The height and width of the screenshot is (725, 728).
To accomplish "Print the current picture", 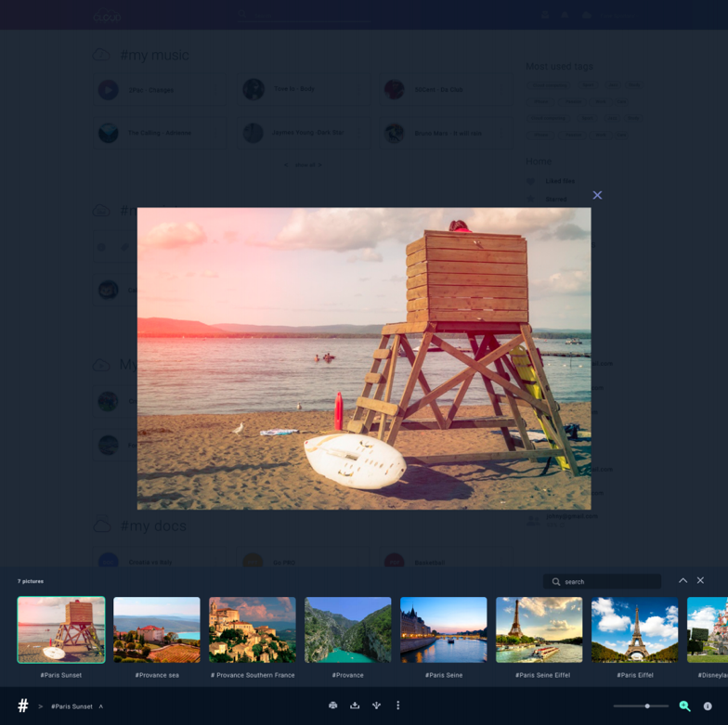I will coord(332,706).
